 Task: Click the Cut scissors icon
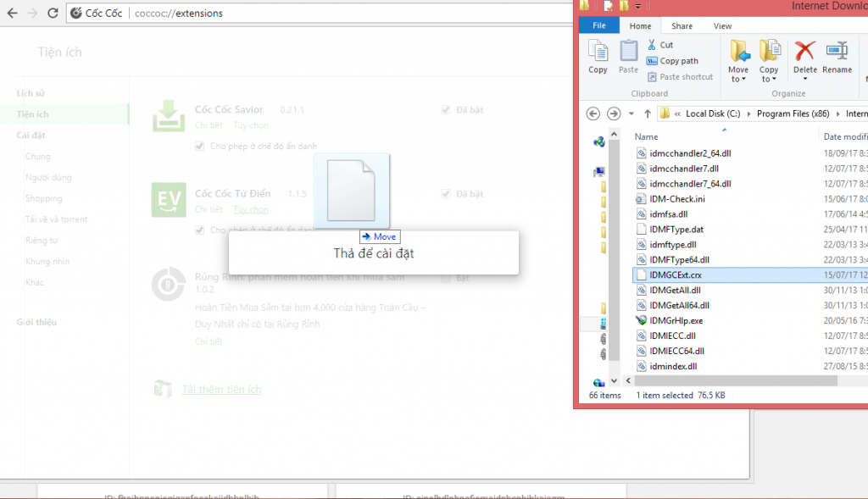(x=652, y=45)
